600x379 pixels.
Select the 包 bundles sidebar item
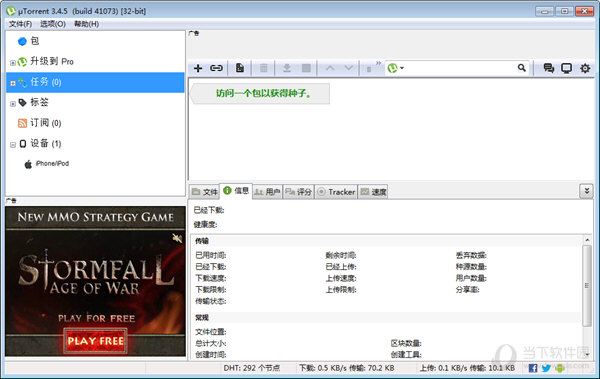[95, 41]
